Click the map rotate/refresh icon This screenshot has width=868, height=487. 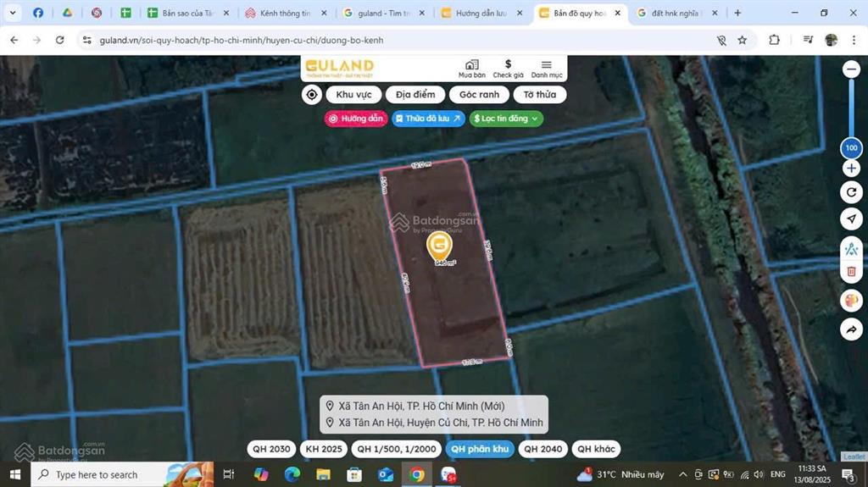[851, 192]
